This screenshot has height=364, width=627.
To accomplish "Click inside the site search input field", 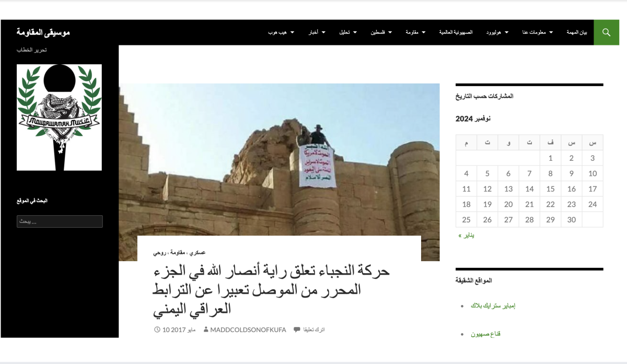I will [59, 221].
